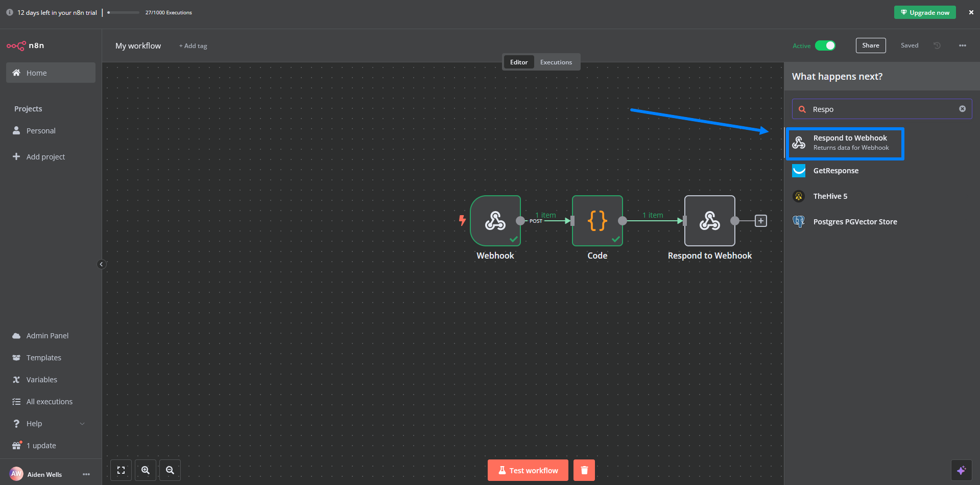Click the node search input field
This screenshot has height=485, width=980.
point(882,109)
